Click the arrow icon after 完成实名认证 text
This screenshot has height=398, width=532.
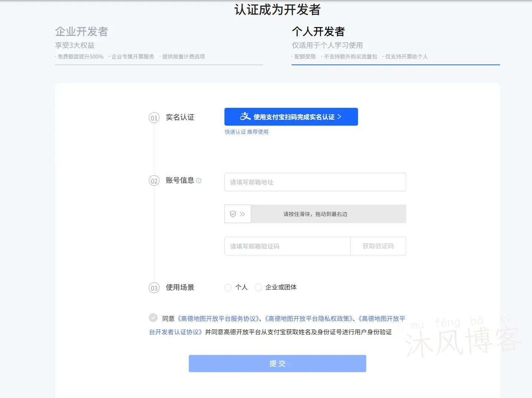point(339,117)
